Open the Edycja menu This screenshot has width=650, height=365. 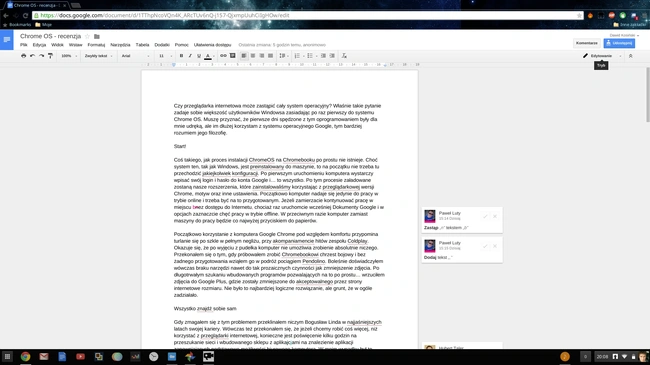pos(39,45)
